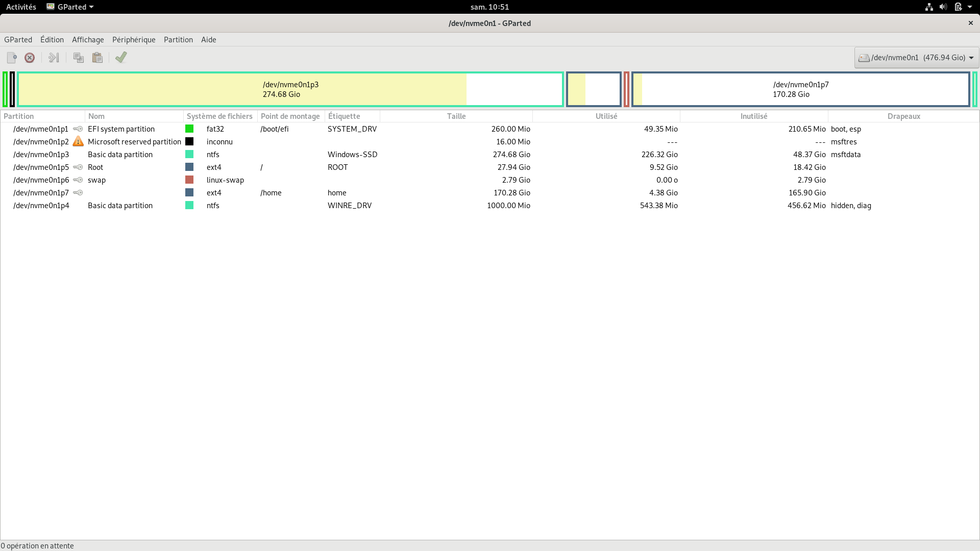Image resolution: width=980 pixels, height=551 pixels.
Task: Open the GParted menu in menu bar
Action: (18, 39)
